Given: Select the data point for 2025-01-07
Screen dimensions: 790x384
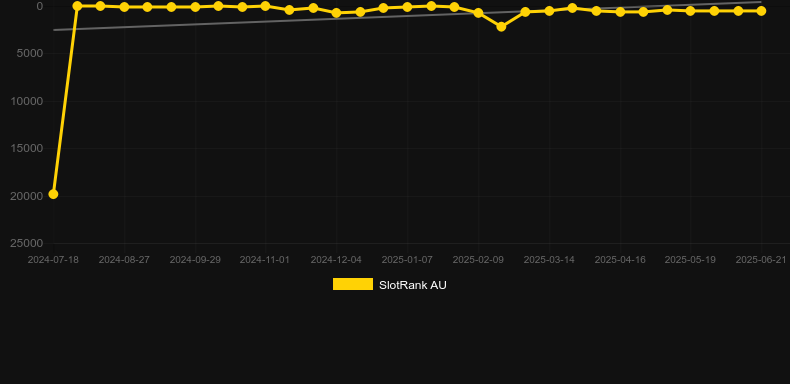Looking at the screenshot, I should point(407,7).
